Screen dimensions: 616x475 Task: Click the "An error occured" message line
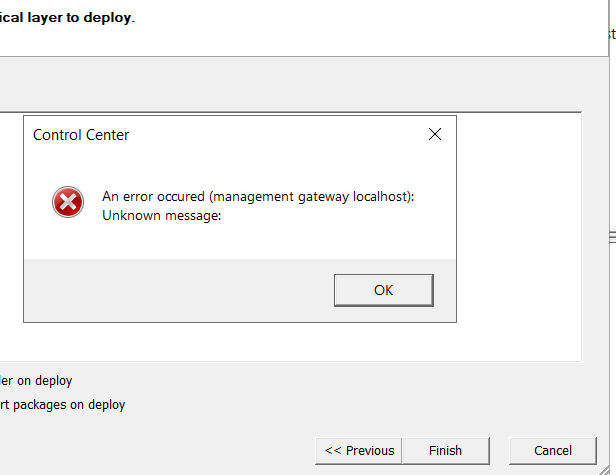[x=258, y=196]
